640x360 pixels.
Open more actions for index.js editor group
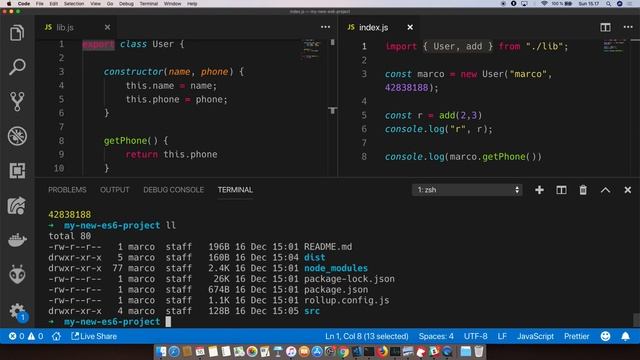(628, 27)
